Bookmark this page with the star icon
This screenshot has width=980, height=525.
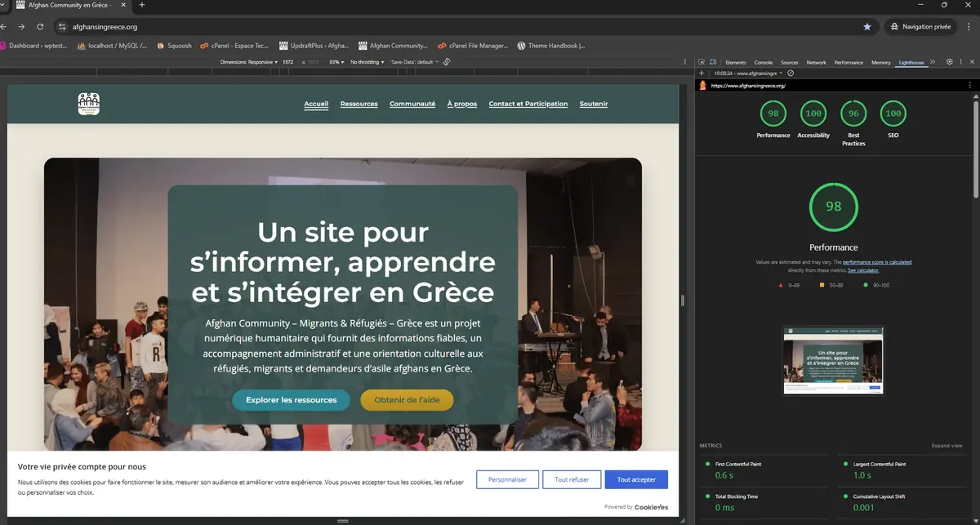(x=867, y=26)
